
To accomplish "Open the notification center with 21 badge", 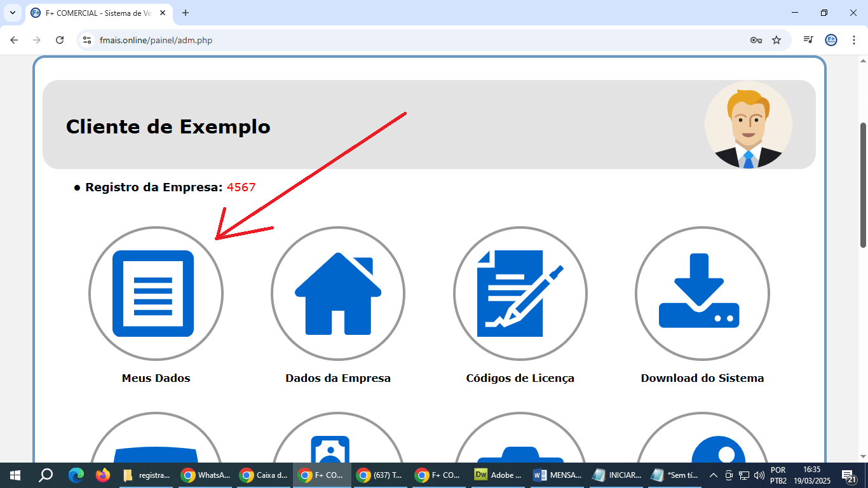I will click(850, 475).
